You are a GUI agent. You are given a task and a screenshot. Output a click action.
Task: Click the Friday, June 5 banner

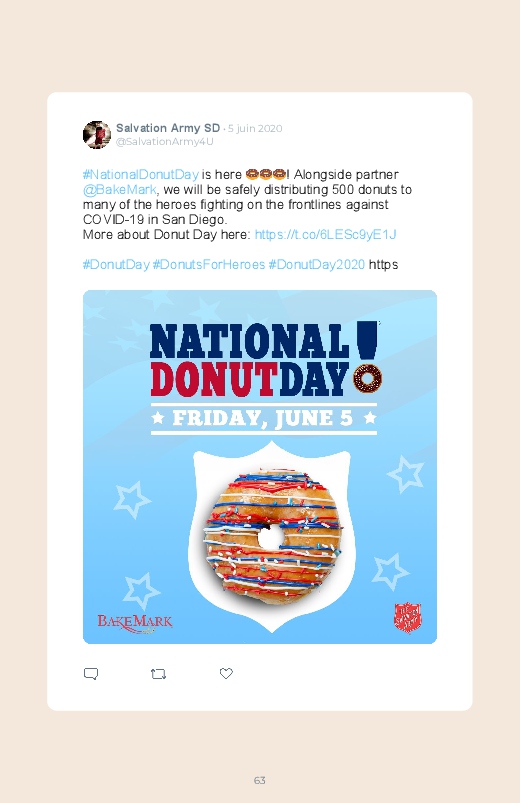click(264, 419)
